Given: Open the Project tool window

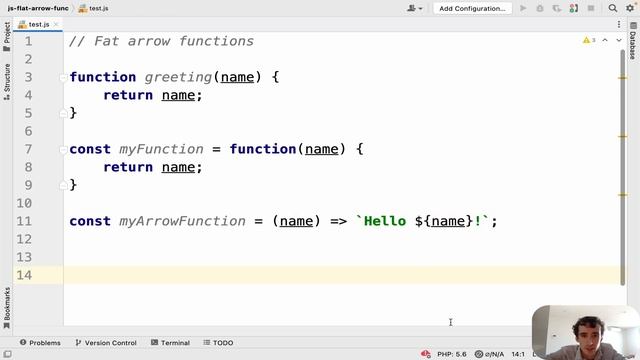Looking at the screenshot, I should click(7, 37).
